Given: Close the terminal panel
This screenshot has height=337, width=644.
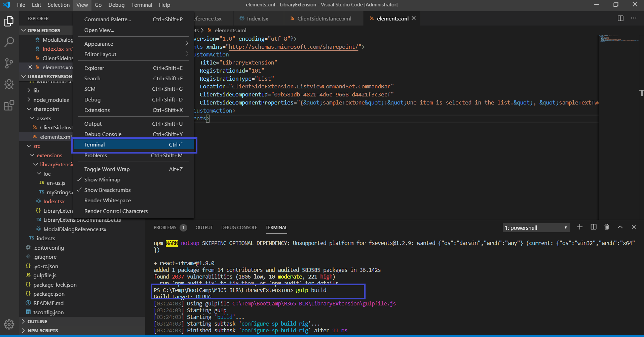Looking at the screenshot, I should [634, 227].
